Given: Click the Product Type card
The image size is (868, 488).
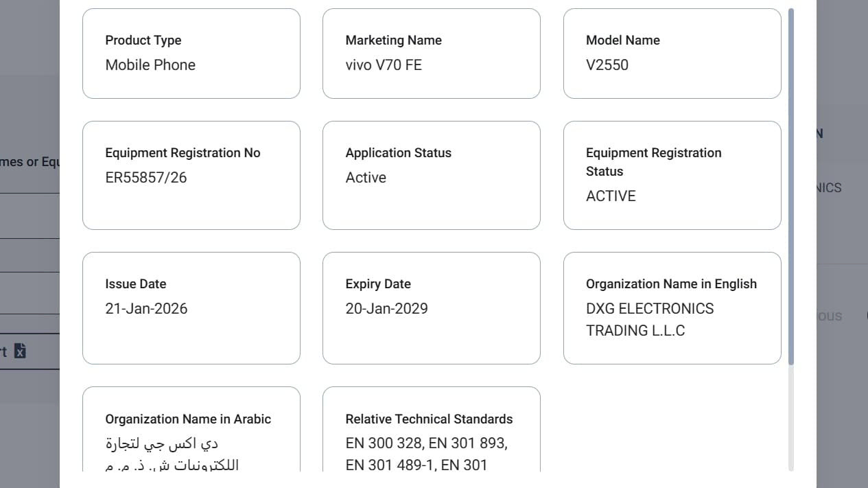Looking at the screenshot, I should click(x=191, y=54).
